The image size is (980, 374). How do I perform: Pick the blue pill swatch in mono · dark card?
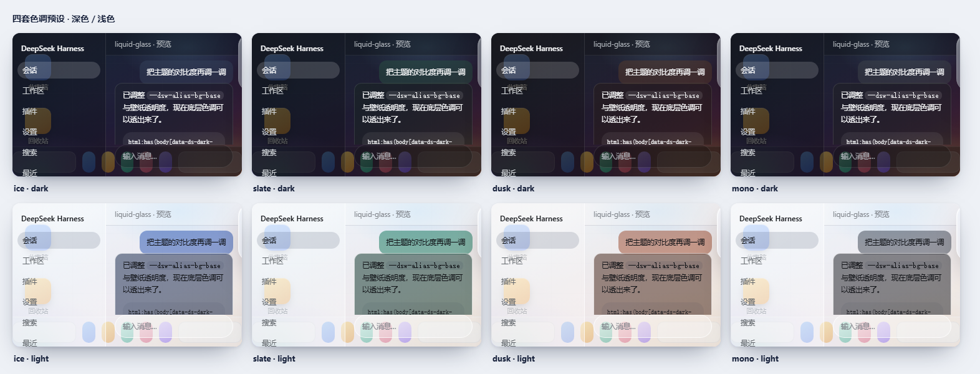click(x=807, y=161)
